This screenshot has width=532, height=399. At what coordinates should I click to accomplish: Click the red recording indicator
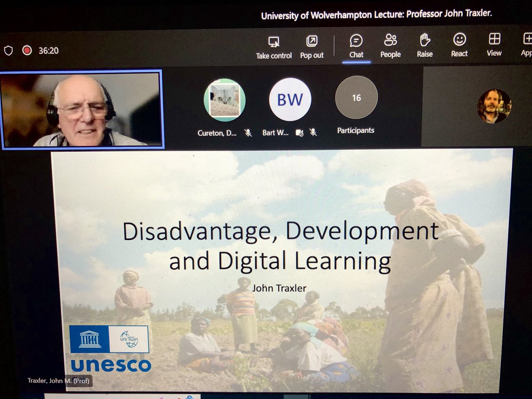27,50
